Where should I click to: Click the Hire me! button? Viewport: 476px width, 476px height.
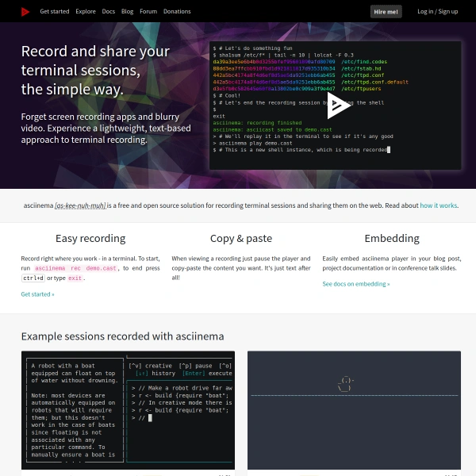click(x=386, y=12)
